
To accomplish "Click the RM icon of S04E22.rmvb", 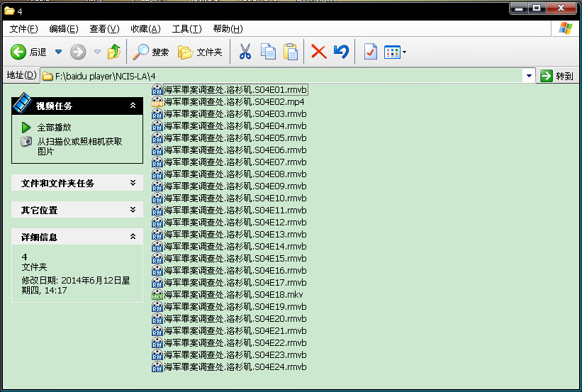I will coord(157,343).
